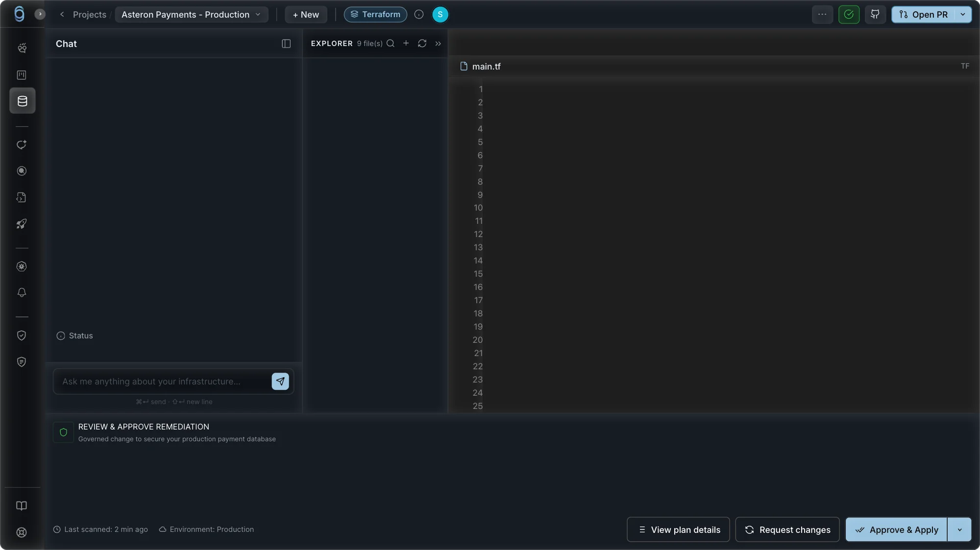Open the GitHub icon button
This screenshot has height=550, width=980.
[875, 15]
